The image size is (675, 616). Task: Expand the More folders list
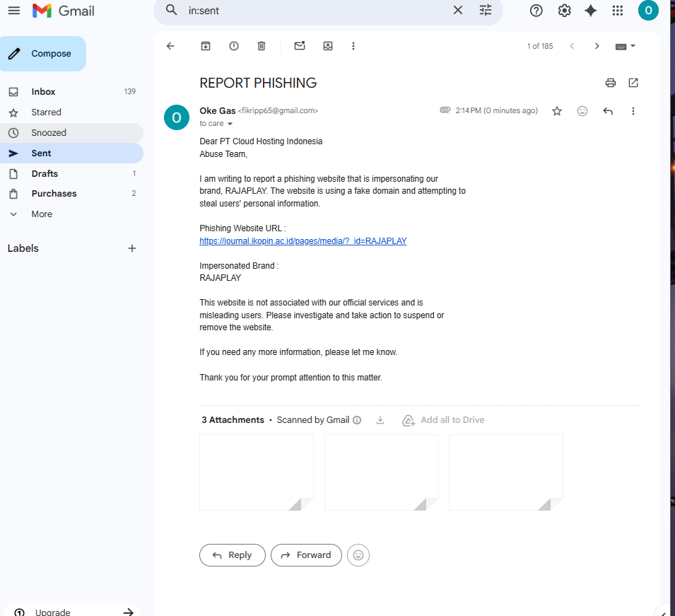[x=71, y=214]
